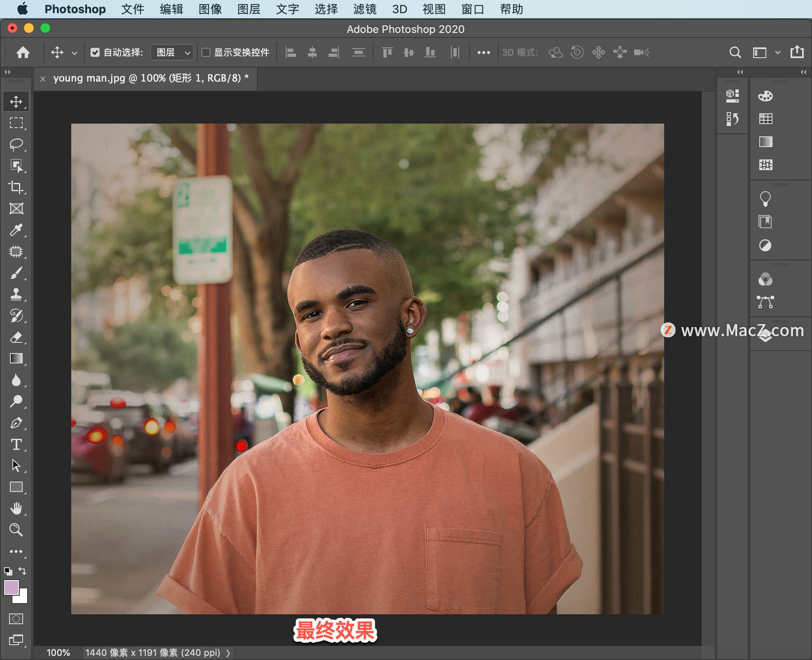This screenshot has height=660, width=812.
Task: Select the Path Selection tool
Action: (16, 465)
